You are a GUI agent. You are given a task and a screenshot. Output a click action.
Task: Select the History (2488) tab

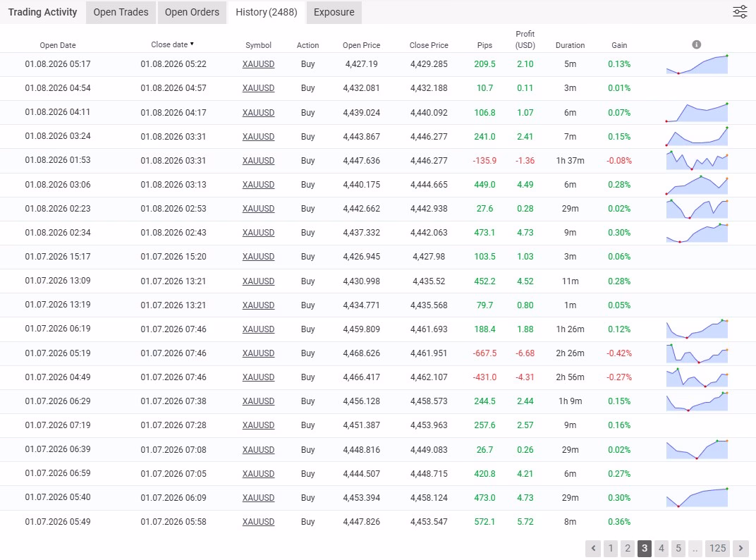pos(266,12)
